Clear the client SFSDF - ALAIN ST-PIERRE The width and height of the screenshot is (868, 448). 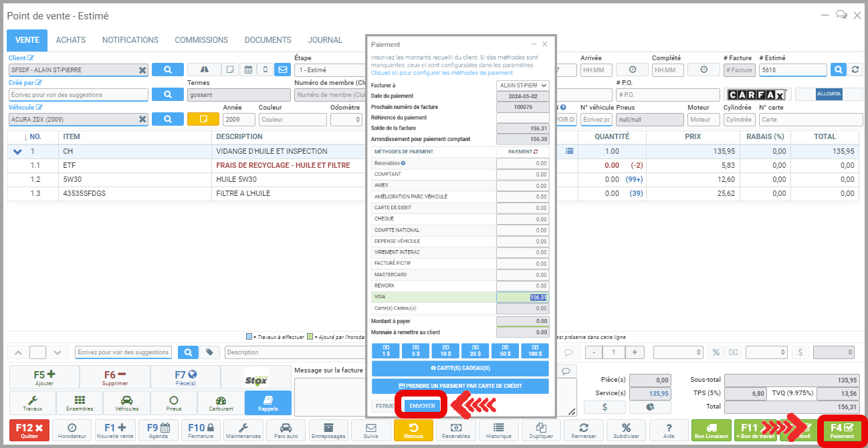(142, 70)
